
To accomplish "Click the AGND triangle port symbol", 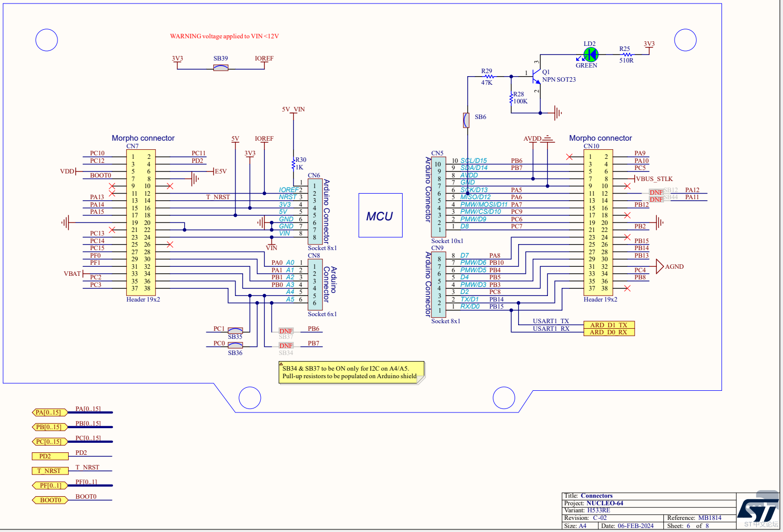I will click(x=660, y=266).
